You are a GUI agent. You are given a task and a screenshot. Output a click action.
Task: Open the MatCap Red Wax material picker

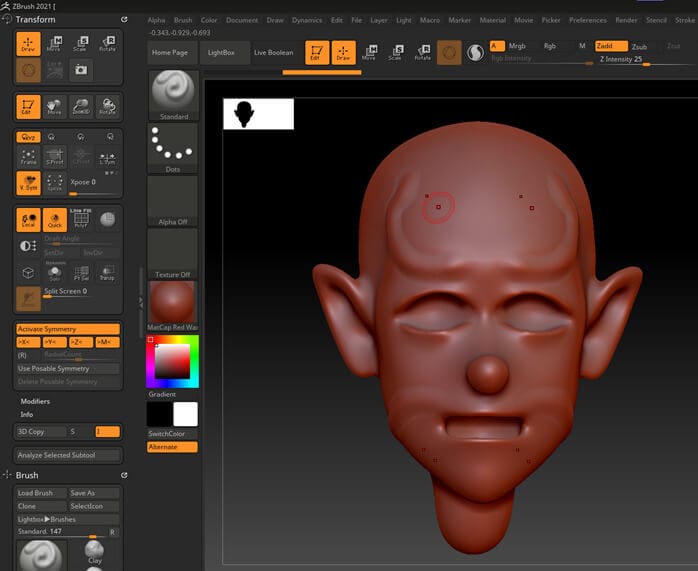(173, 303)
